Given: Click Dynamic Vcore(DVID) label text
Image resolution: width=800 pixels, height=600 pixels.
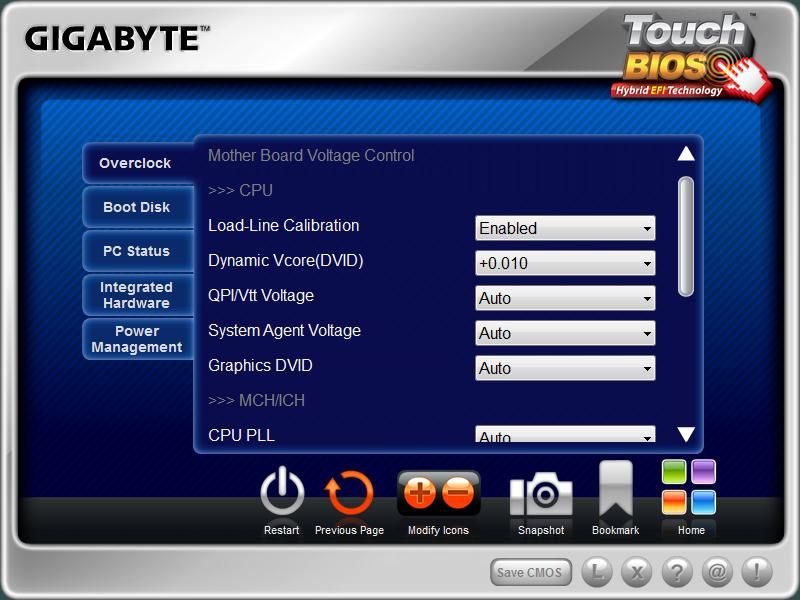Looking at the screenshot, I should tap(286, 261).
